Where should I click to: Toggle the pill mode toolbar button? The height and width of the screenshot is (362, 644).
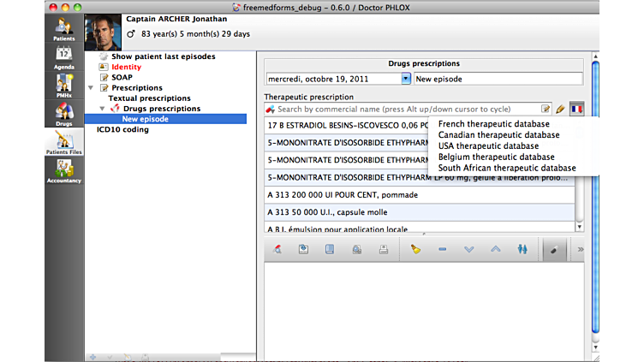(x=553, y=249)
